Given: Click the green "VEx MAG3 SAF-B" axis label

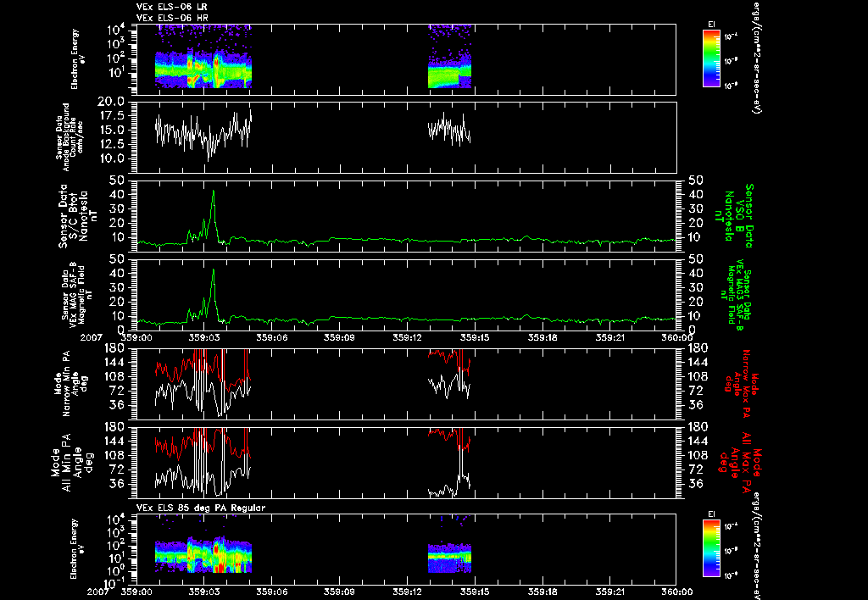Looking at the screenshot, I should click(737, 296).
